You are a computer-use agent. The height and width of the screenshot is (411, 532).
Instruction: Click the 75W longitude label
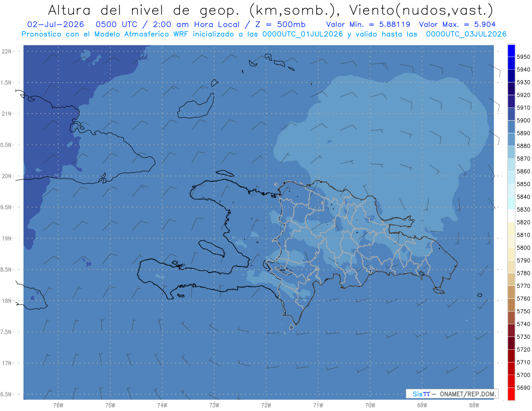(110, 405)
